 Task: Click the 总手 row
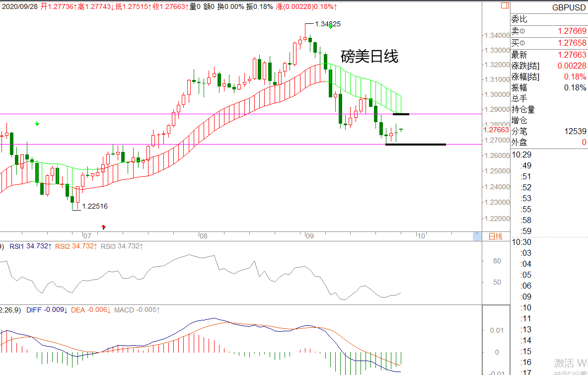(549, 98)
